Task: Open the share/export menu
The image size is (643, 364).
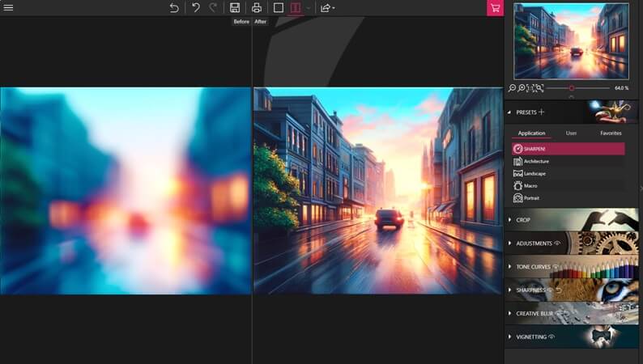Action: tap(327, 8)
